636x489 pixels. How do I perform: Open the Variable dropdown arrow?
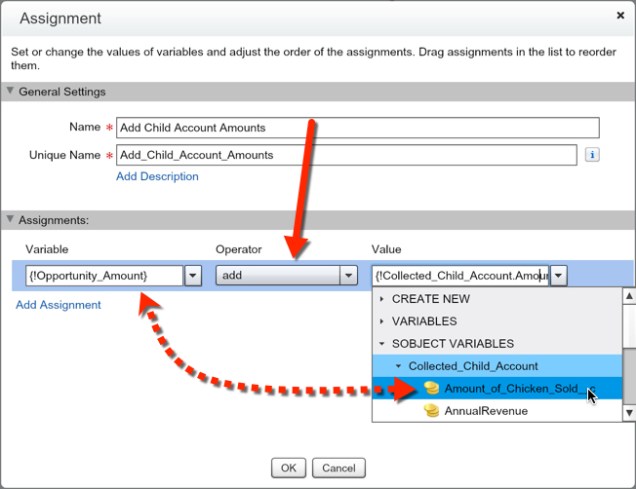coord(193,276)
